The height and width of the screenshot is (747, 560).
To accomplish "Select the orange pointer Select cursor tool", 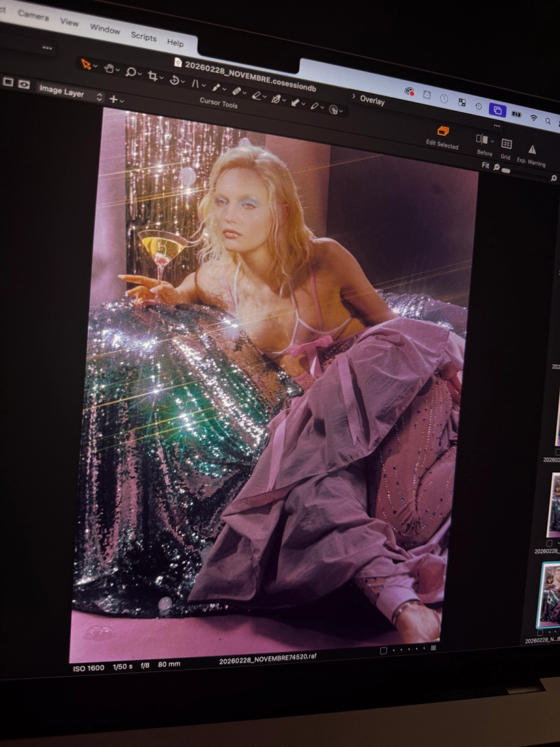I will tap(85, 64).
